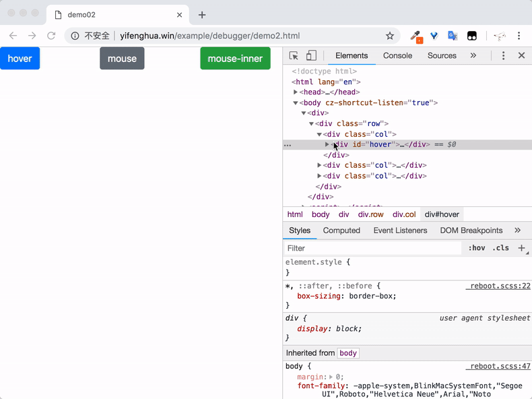
Task: Open a new browser tab
Action: click(x=202, y=15)
